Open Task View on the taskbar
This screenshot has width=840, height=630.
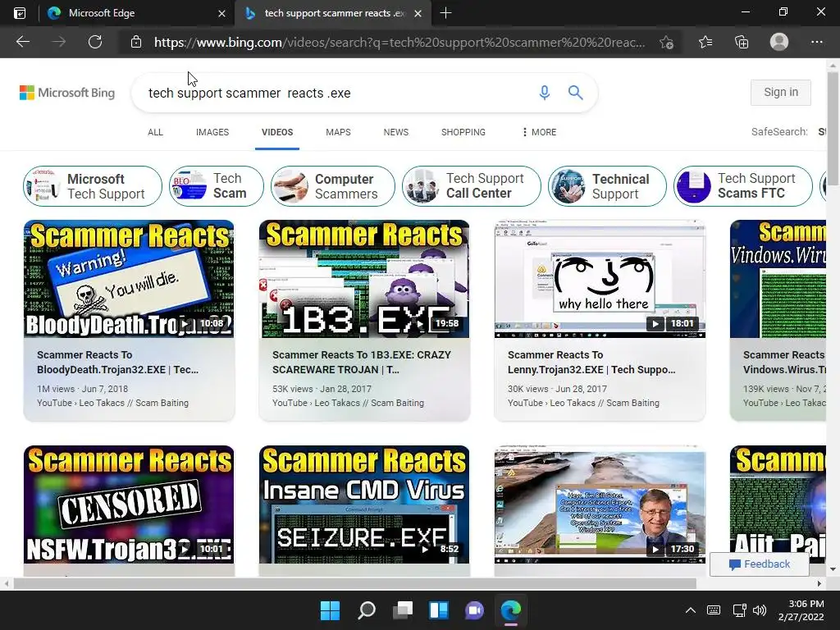pos(402,610)
